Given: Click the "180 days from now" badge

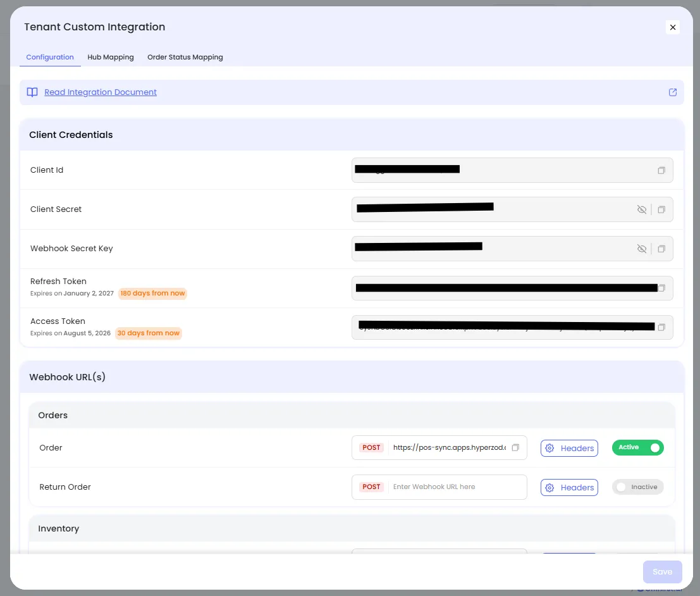Looking at the screenshot, I should (152, 294).
